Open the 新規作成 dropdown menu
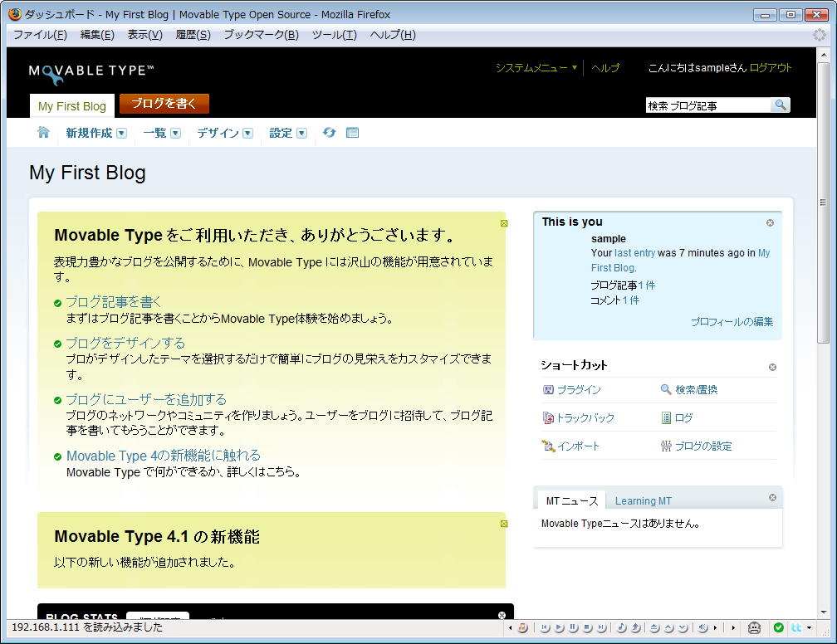 [122, 134]
